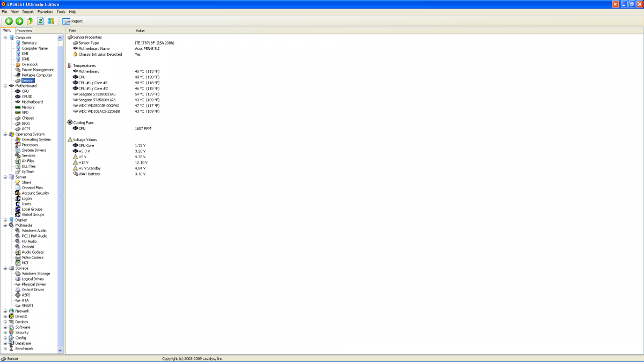
Task: Select the SMART drive icon
Action: click(18, 306)
